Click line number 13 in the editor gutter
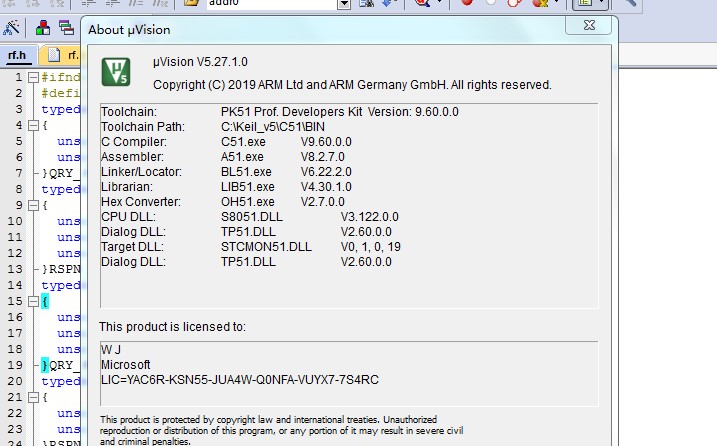Screen dimensions: 717x446 click(x=15, y=269)
